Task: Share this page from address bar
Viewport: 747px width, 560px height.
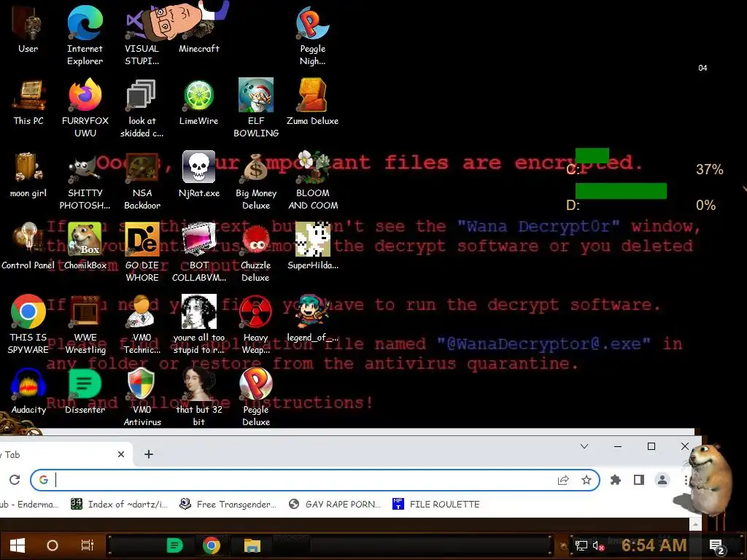Action: (563, 480)
